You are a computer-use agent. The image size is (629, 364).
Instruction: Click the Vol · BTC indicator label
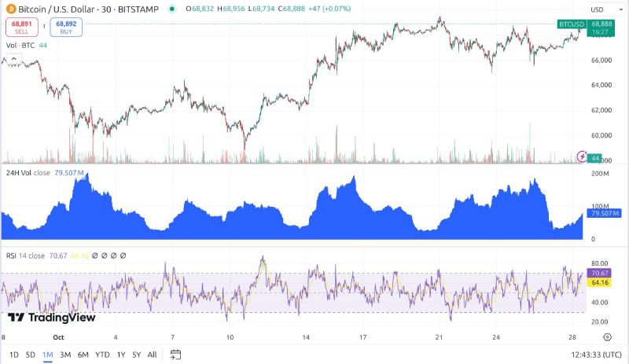(21, 46)
